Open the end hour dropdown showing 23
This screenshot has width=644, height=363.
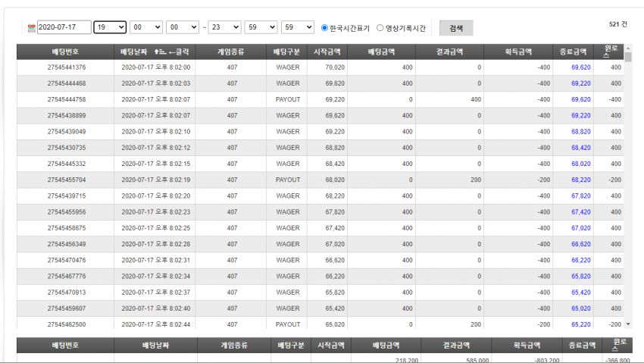click(225, 27)
